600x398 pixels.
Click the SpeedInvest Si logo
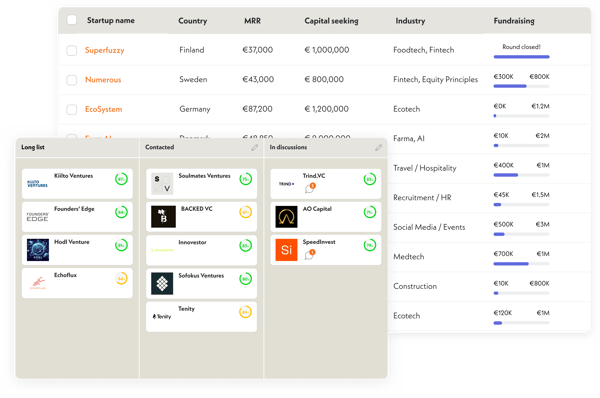tap(286, 250)
